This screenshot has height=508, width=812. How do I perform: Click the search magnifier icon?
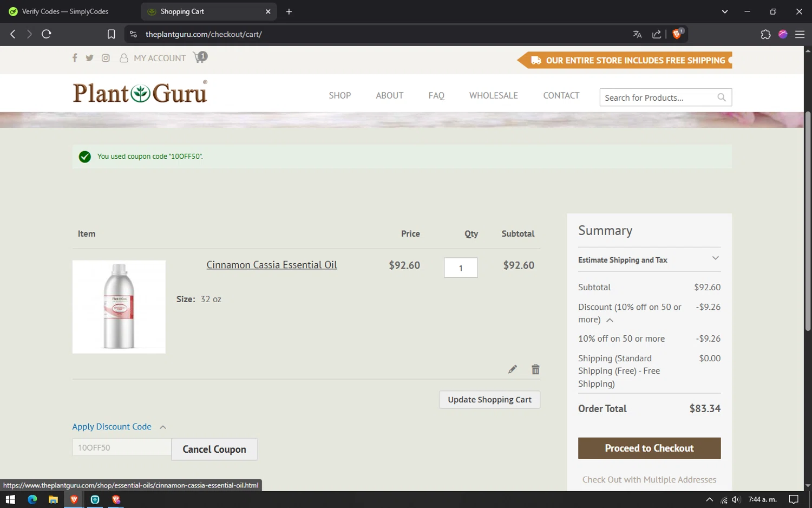tap(721, 97)
